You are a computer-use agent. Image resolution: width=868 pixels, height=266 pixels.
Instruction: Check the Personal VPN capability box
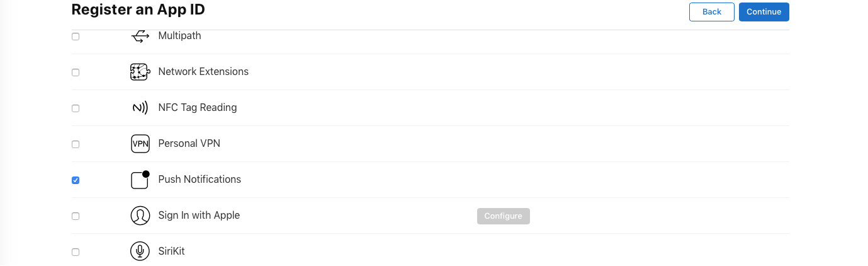point(76,144)
